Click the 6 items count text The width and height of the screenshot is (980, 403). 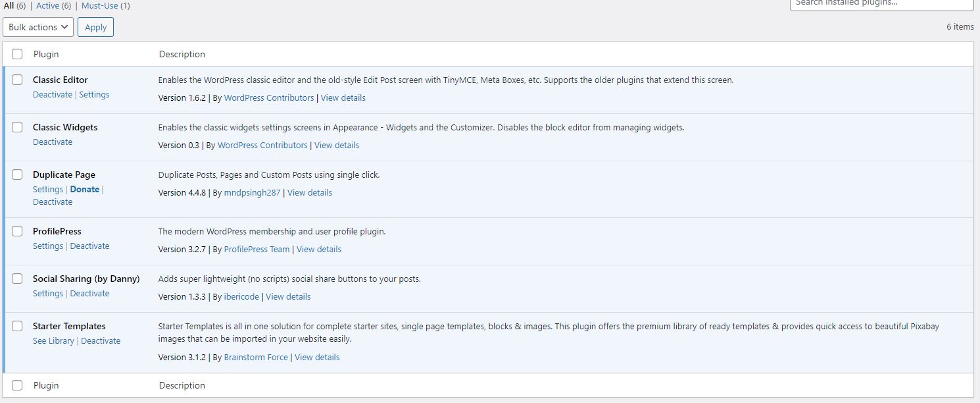click(x=960, y=27)
